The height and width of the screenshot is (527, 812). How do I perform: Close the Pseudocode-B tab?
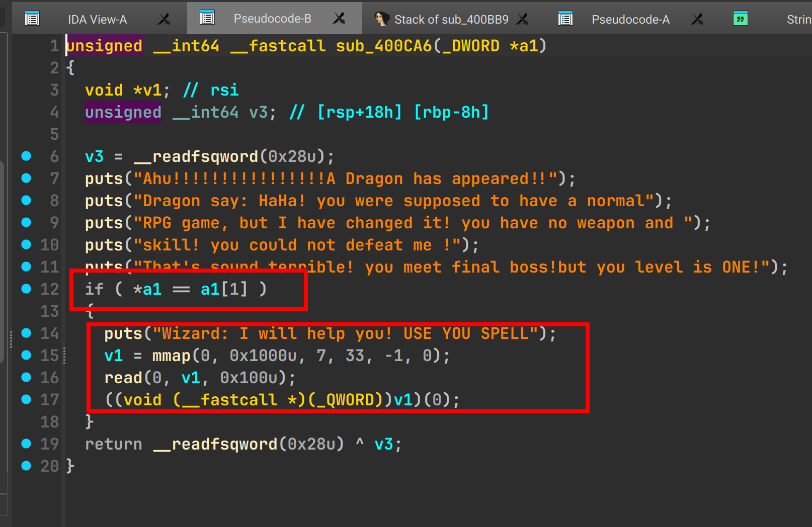[x=340, y=19]
